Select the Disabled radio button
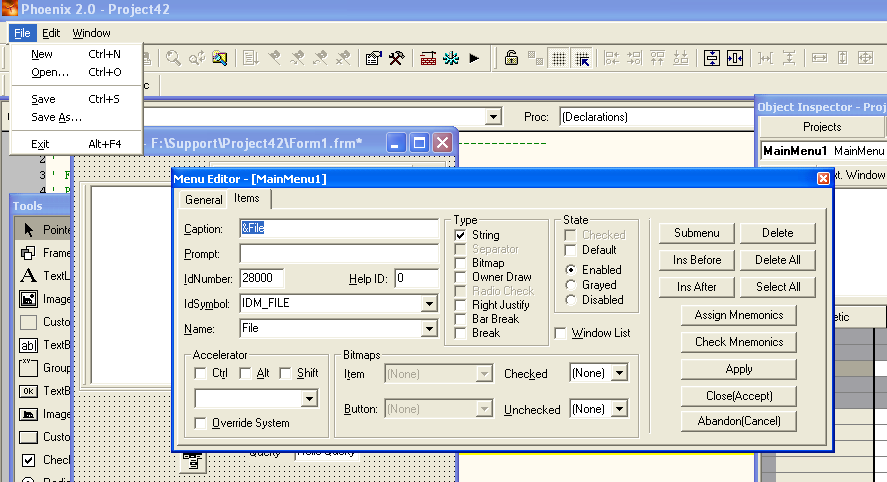This screenshot has height=482, width=887. 571,300
